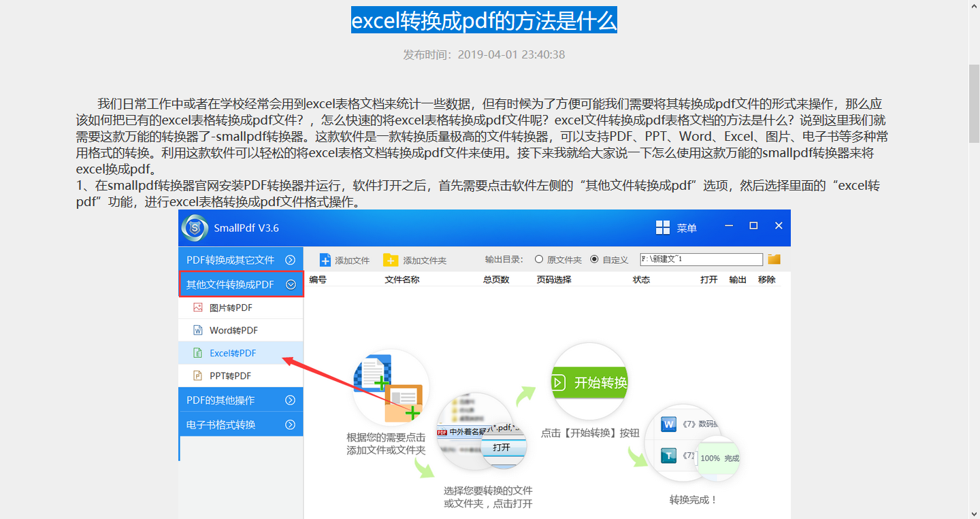Viewport: 980px width, 519px height.
Task: Click the 状态 column header
Action: tap(641, 280)
